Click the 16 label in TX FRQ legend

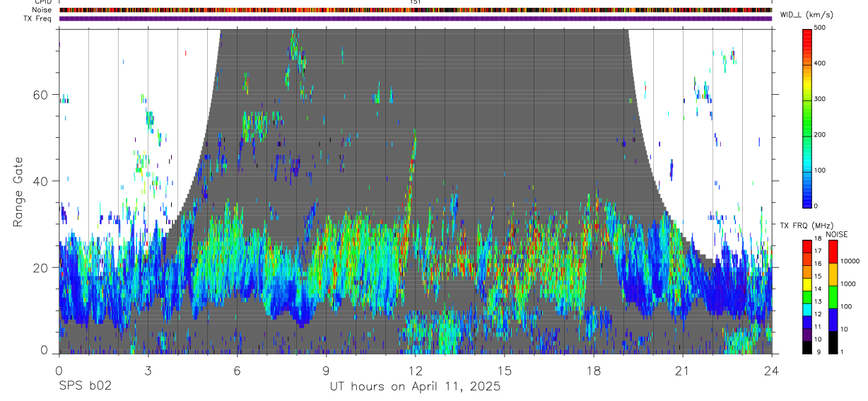tap(818, 264)
